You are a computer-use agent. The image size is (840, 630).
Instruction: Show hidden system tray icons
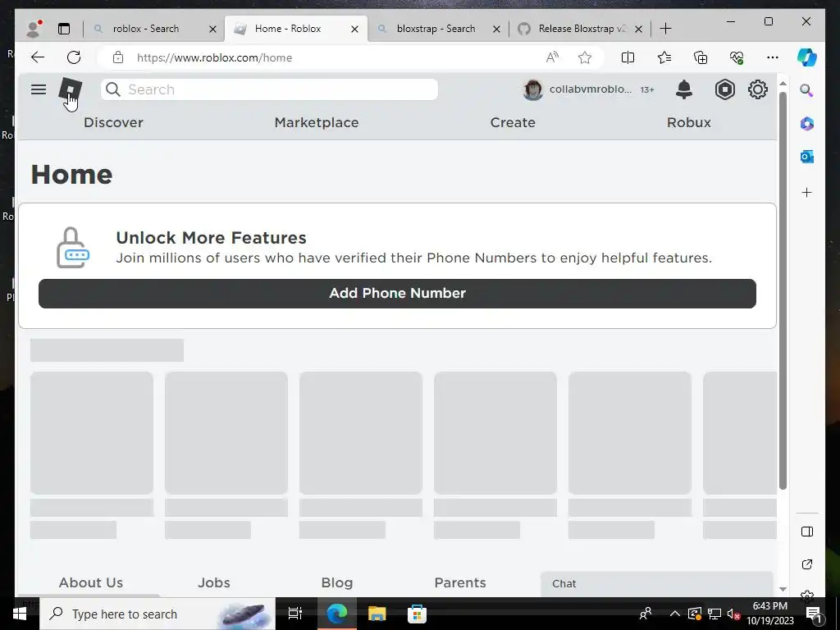675,614
